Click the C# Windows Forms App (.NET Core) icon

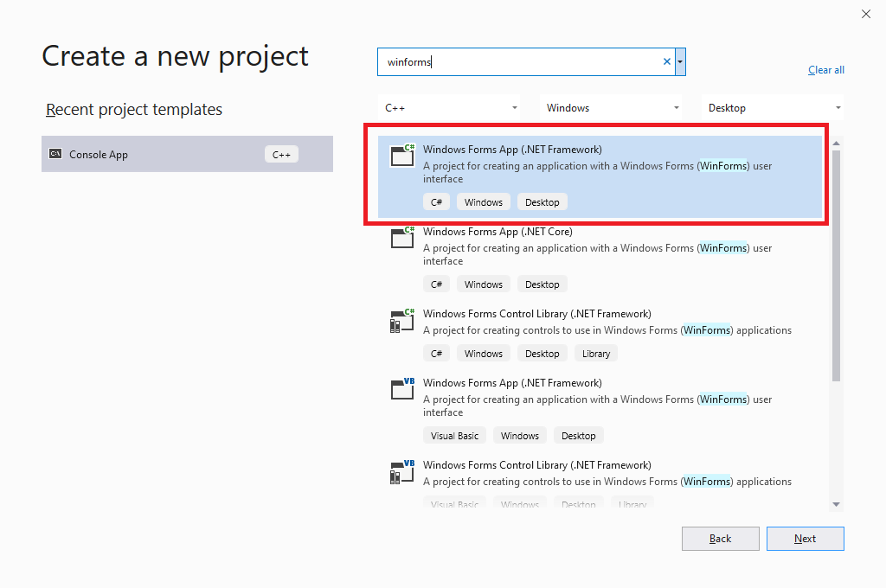click(x=402, y=237)
